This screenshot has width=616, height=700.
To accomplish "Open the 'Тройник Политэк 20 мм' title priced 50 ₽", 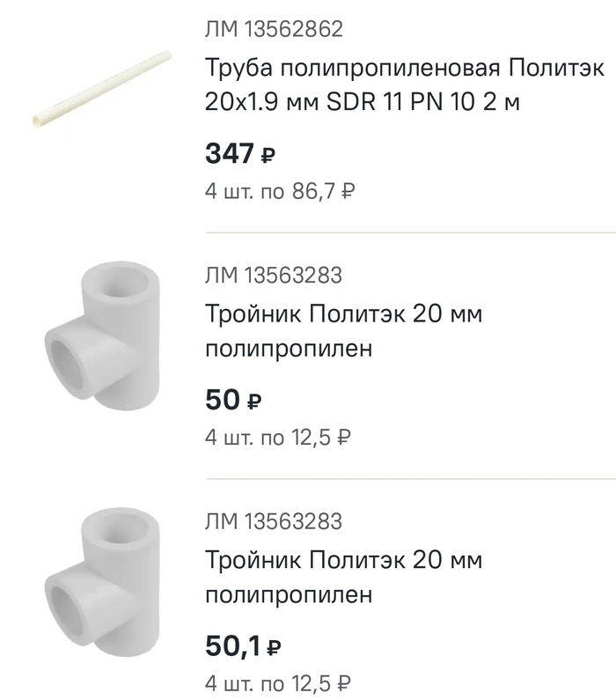I will 344,313.
